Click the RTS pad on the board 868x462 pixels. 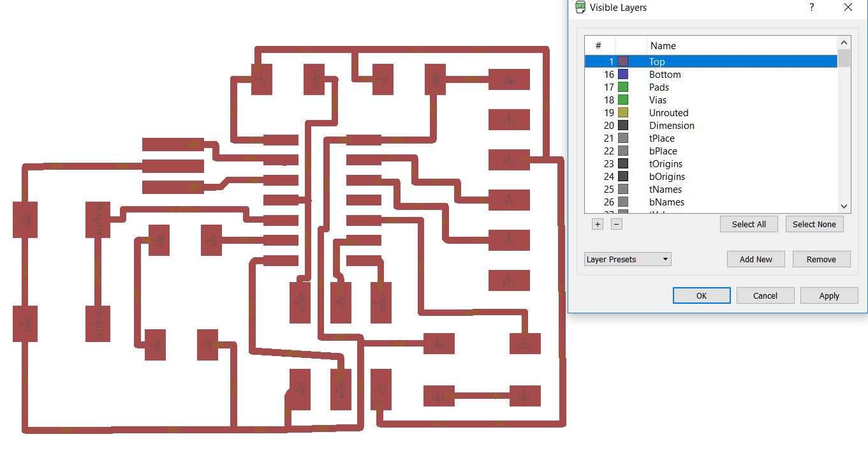[x=509, y=280]
